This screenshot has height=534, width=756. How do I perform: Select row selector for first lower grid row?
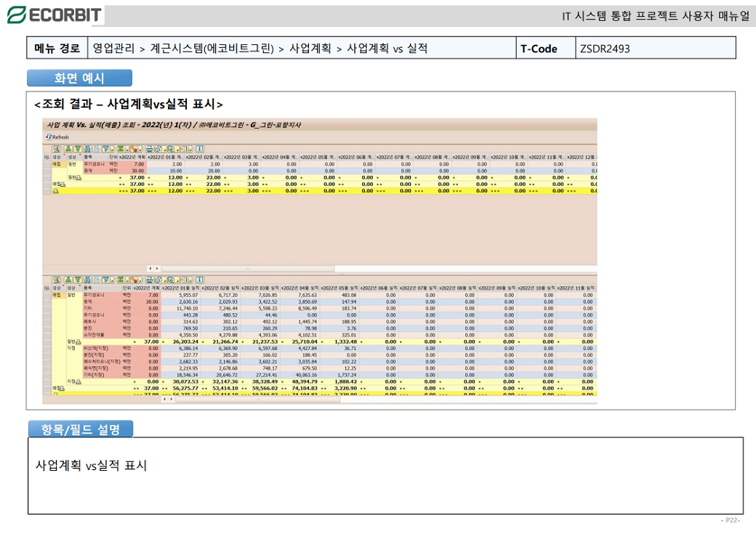pos(47,296)
